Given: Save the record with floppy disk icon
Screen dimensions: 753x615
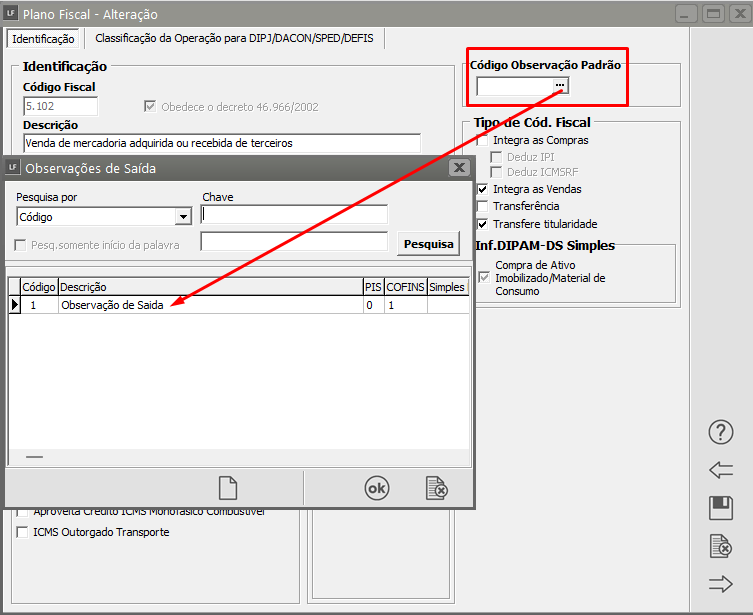Looking at the screenshot, I should coord(721,508).
